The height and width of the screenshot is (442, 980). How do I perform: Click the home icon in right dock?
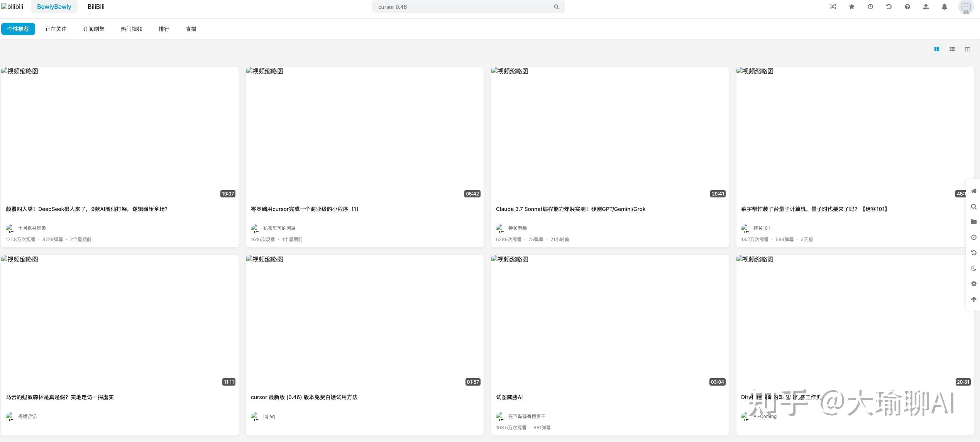click(973, 191)
